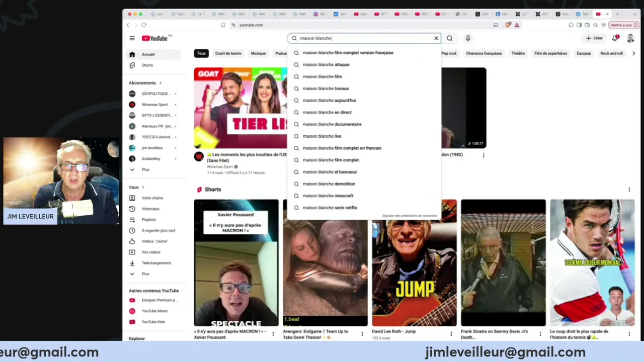
Task: Open Votre chaîne in the sidebar
Action: [x=153, y=198]
